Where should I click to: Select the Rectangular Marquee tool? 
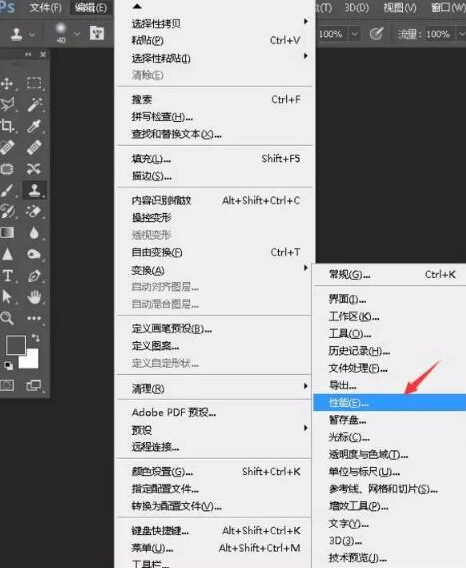point(34,84)
